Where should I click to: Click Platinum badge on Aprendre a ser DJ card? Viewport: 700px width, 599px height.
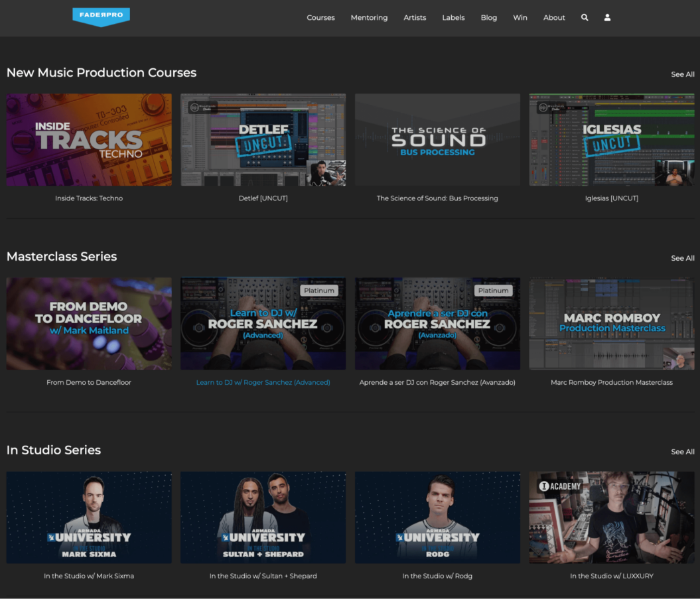(493, 291)
